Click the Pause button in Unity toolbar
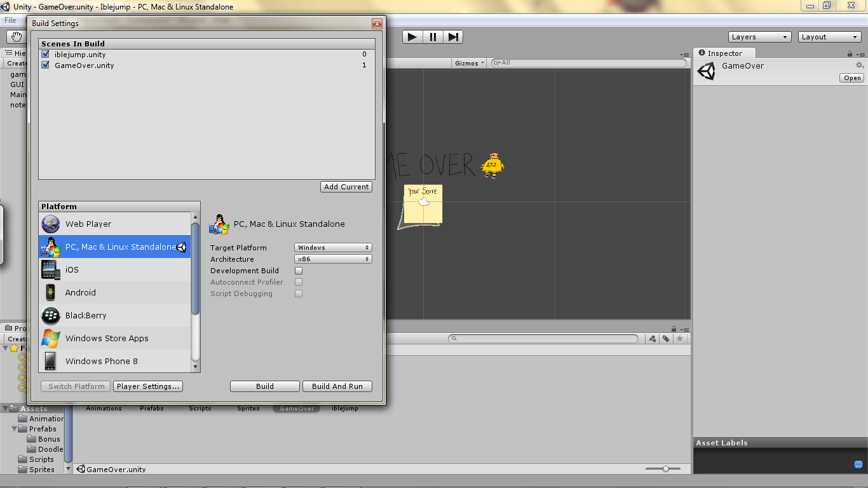 point(433,37)
